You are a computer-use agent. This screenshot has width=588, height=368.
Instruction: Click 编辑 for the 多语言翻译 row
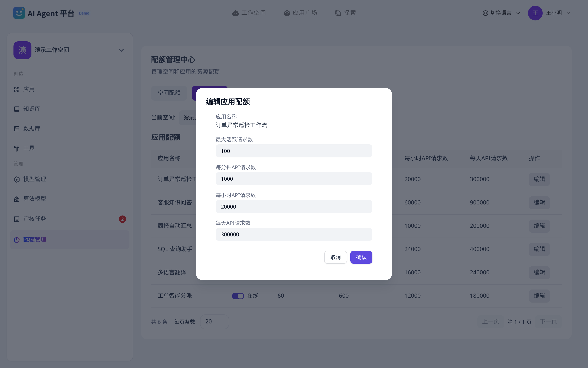click(539, 272)
